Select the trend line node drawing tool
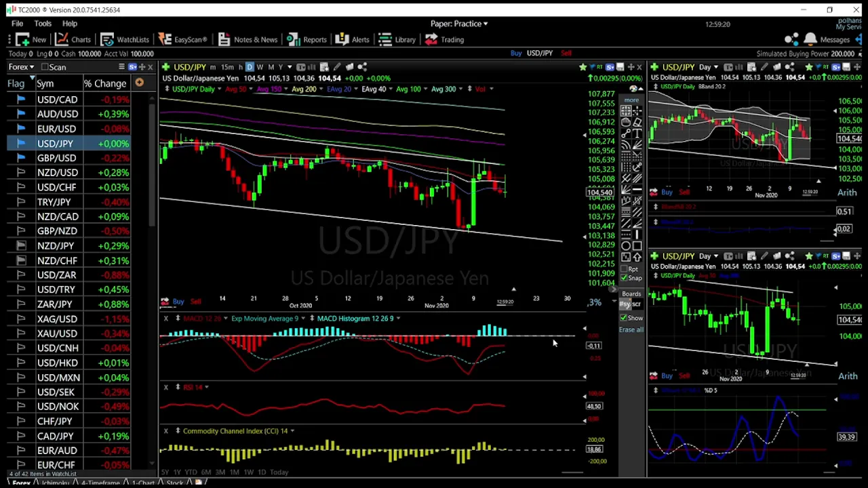Image resolution: width=868 pixels, height=488 pixels. (626, 132)
